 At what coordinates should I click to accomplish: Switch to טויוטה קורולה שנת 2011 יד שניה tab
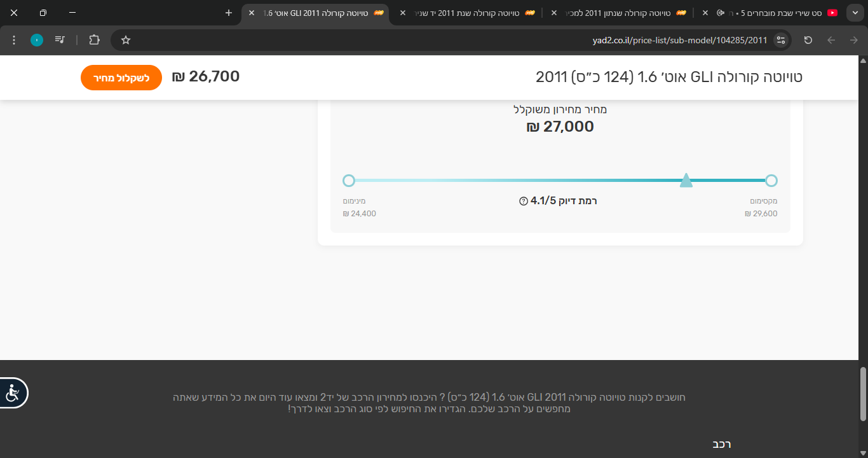tap(467, 13)
